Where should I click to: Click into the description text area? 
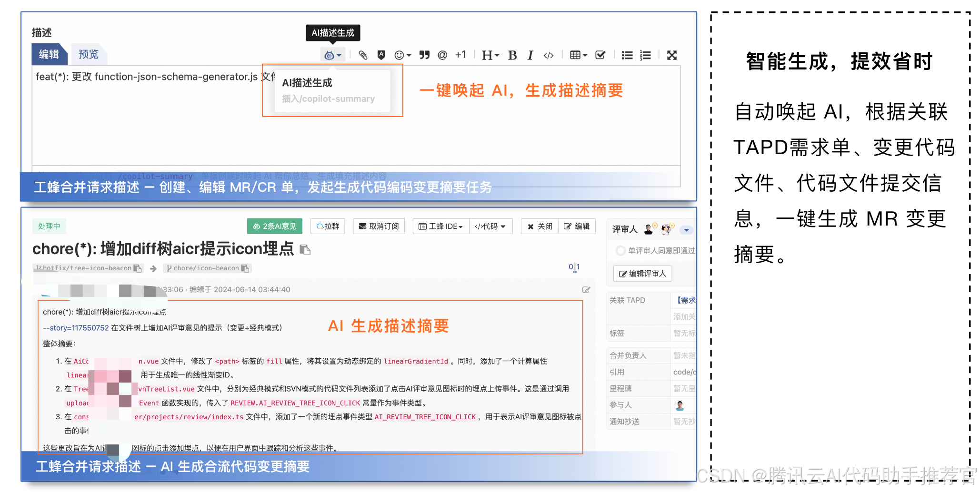click(x=356, y=115)
